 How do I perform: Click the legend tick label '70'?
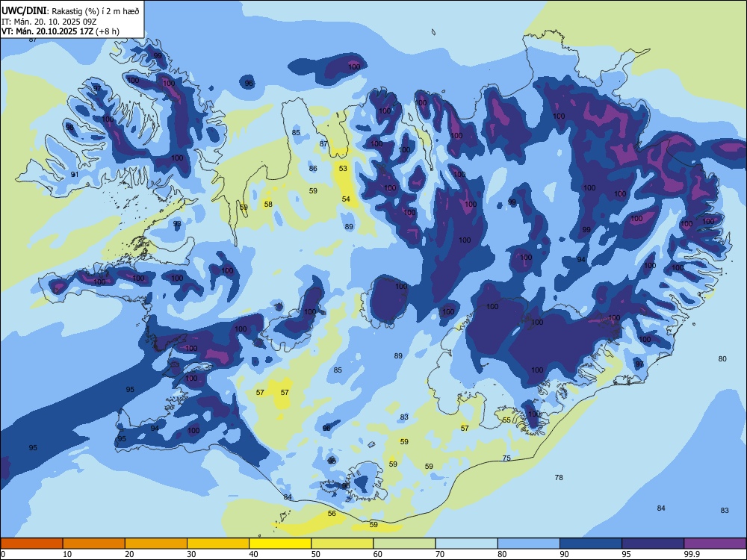440,554
